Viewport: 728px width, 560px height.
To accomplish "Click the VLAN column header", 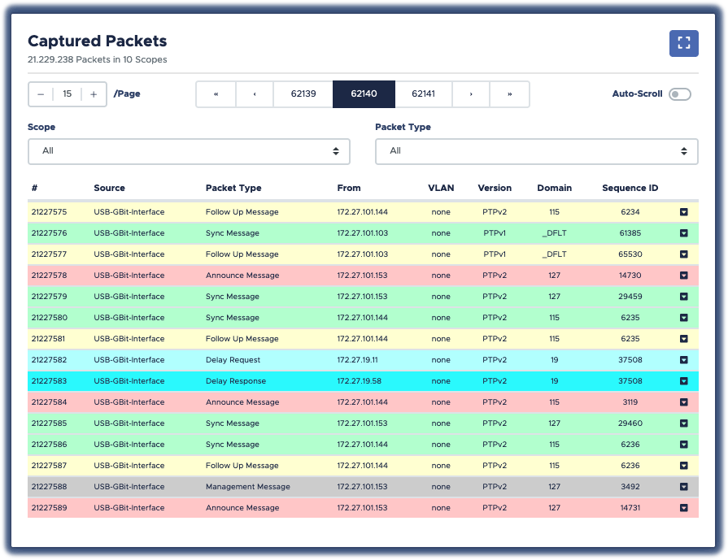I will pos(441,188).
